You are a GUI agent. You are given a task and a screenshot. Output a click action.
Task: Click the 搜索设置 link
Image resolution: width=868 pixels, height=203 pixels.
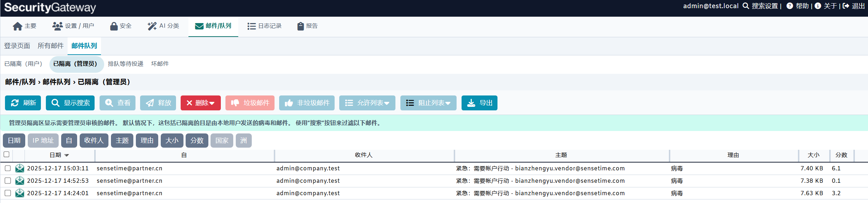(765, 6)
